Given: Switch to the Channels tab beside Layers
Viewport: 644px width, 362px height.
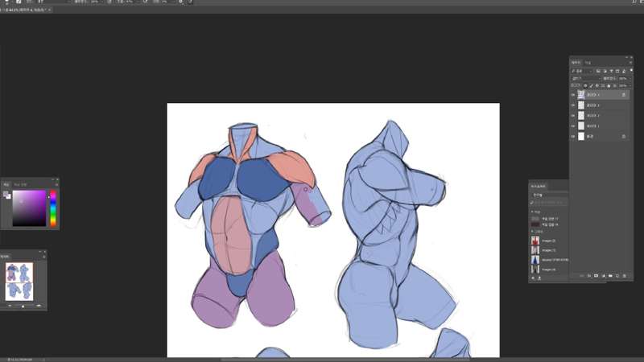Looking at the screenshot, I should 588,63.
